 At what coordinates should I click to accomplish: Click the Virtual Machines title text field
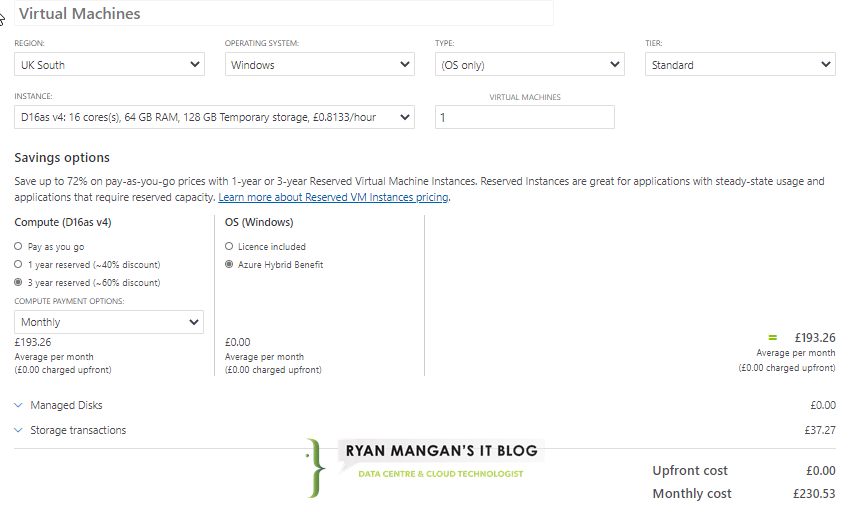point(284,13)
